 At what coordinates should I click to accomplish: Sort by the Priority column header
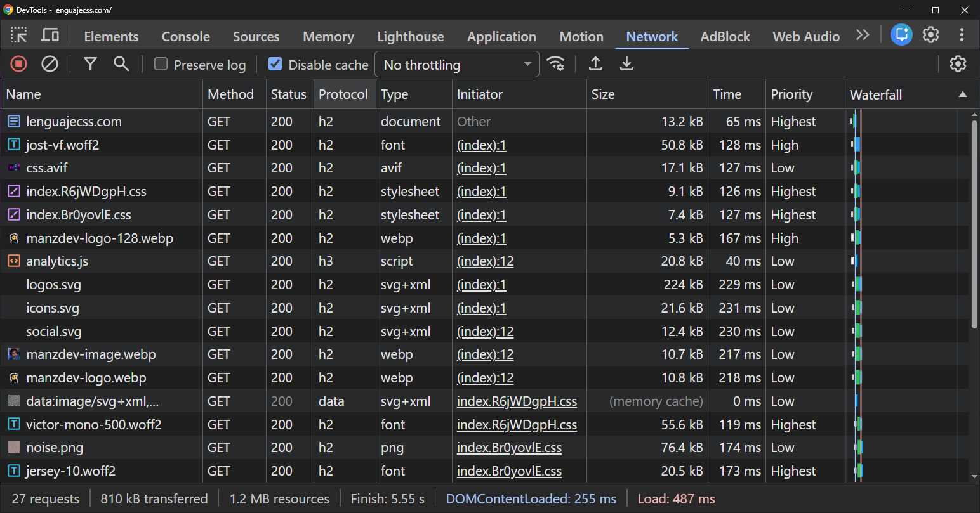click(x=805, y=94)
